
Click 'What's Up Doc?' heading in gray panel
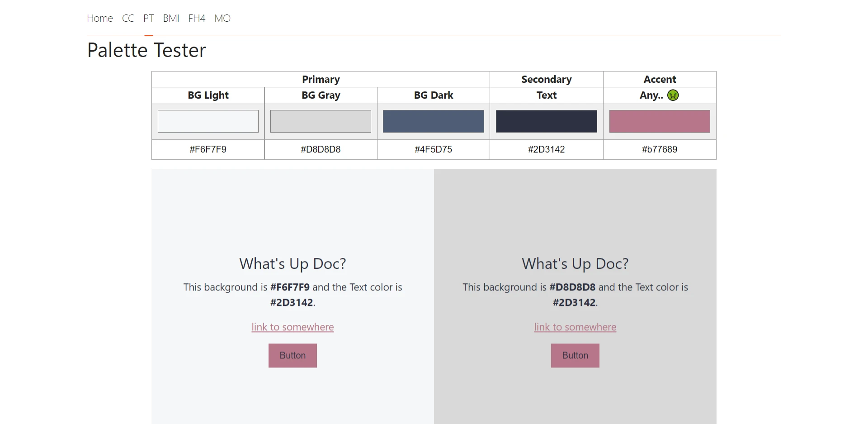tap(575, 263)
